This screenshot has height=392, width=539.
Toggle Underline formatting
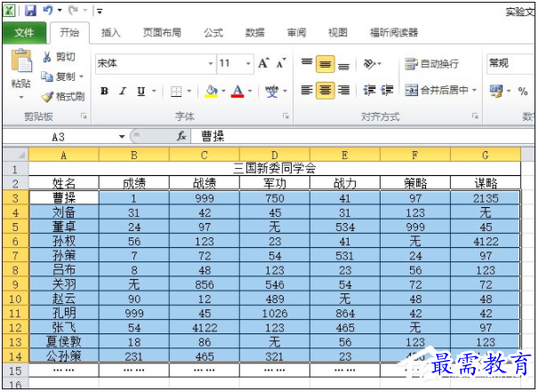(141, 91)
